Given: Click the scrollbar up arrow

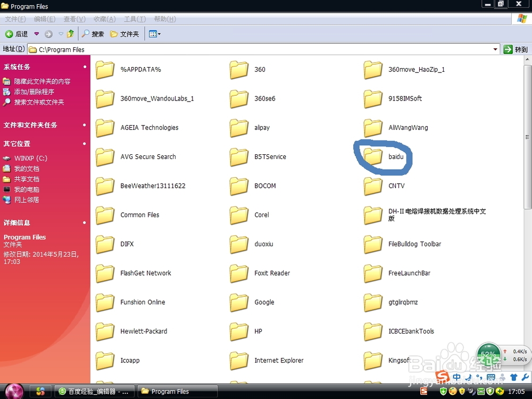Looking at the screenshot, I should (528, 60).
